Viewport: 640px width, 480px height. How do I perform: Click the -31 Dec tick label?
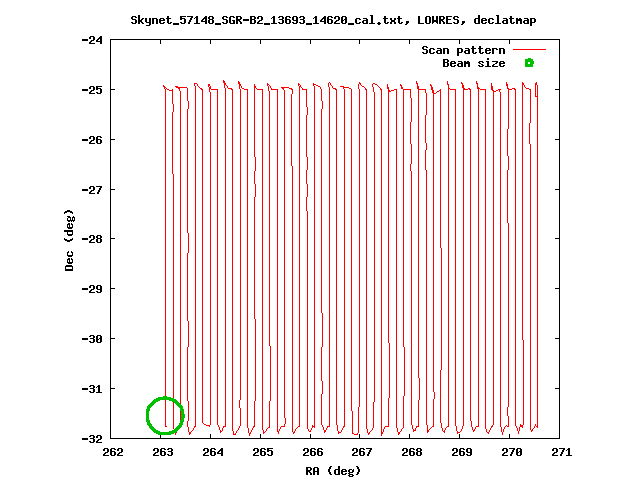92,389
